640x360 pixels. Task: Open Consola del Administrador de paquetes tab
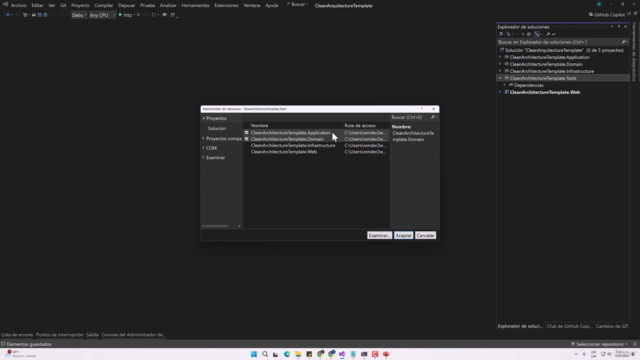(x=133, y=335)
